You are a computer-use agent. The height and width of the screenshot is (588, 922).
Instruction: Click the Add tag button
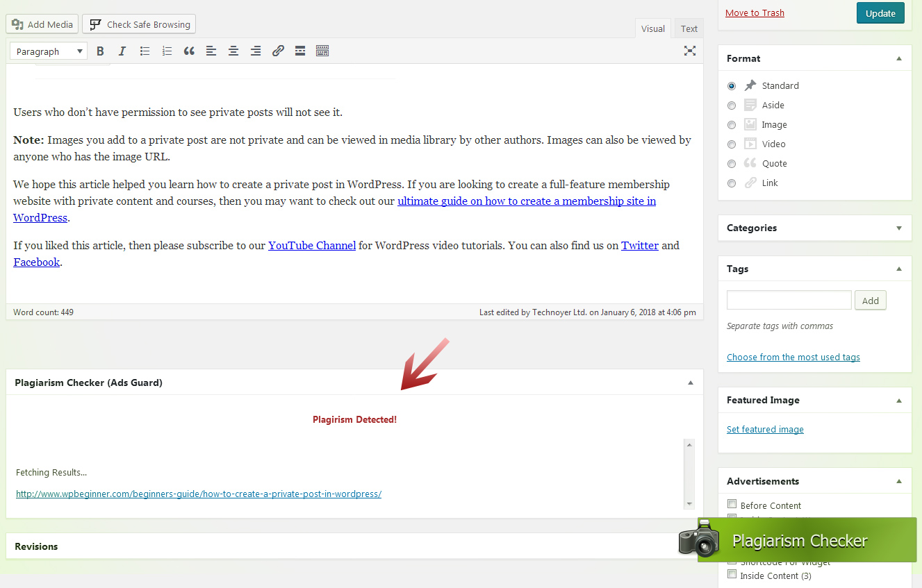click(x=871, y=301)
